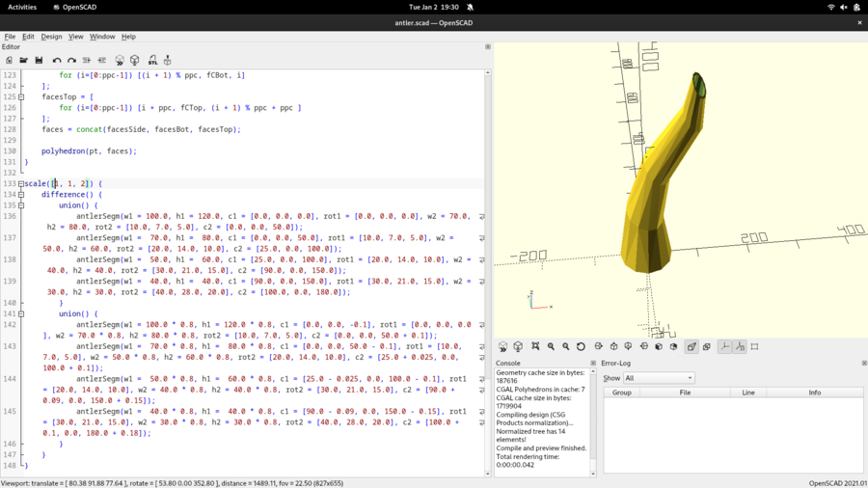Send the design to 3D printing via the printer icon
The width and height of the screenshot is (868, 488).
[168, 60]
